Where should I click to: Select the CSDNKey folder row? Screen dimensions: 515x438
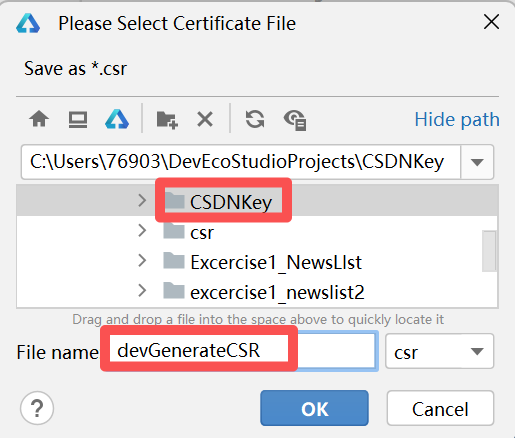click(257, 201)
